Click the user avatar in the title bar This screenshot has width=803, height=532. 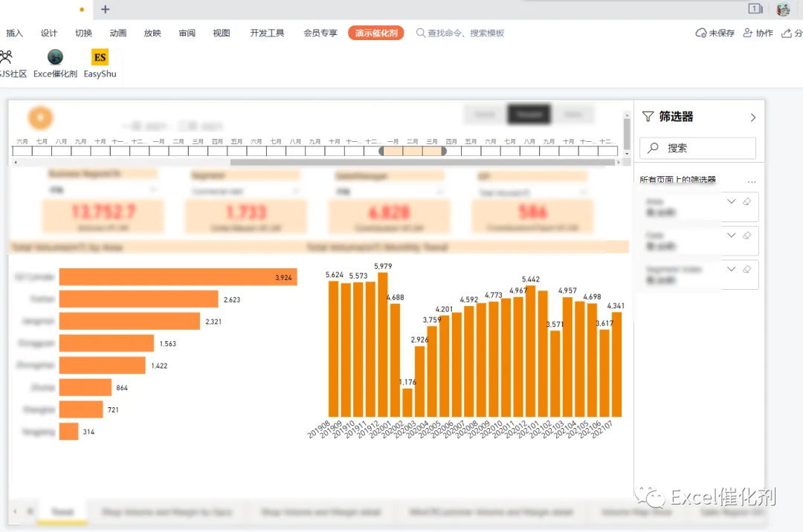coord(783,9)
